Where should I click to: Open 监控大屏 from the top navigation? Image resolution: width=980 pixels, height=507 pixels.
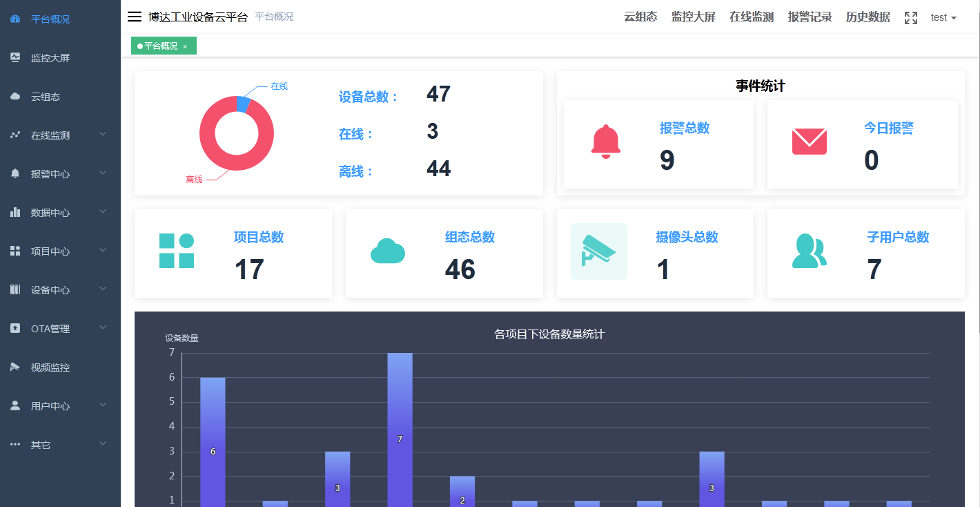pyautogui.click(x=693, y=17)
